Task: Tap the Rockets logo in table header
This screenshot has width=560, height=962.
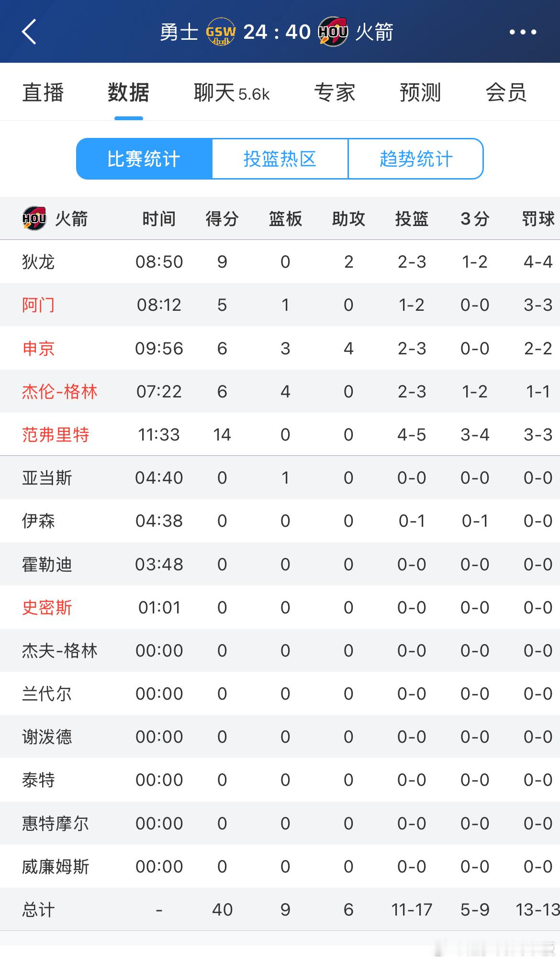Action: tap(34, 218)
